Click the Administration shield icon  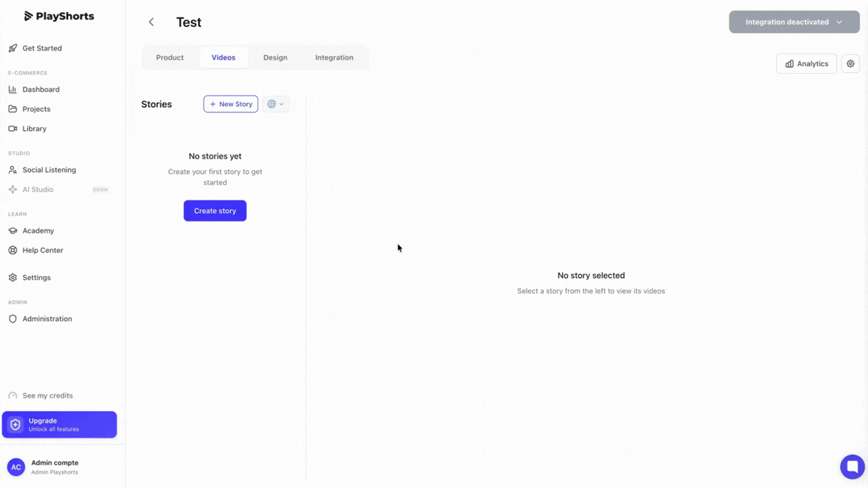[x=13, y=319]
